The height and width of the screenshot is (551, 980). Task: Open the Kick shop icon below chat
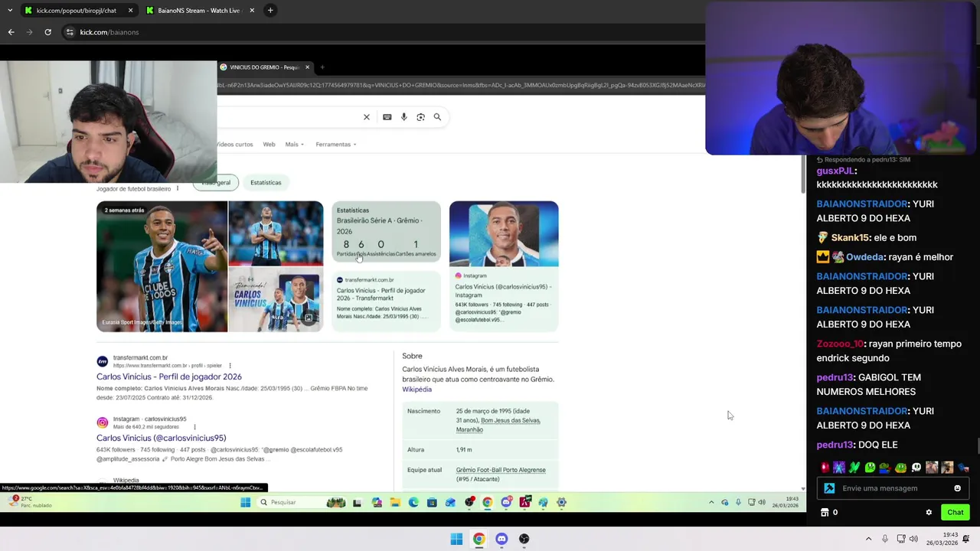(x=825, y=513)
